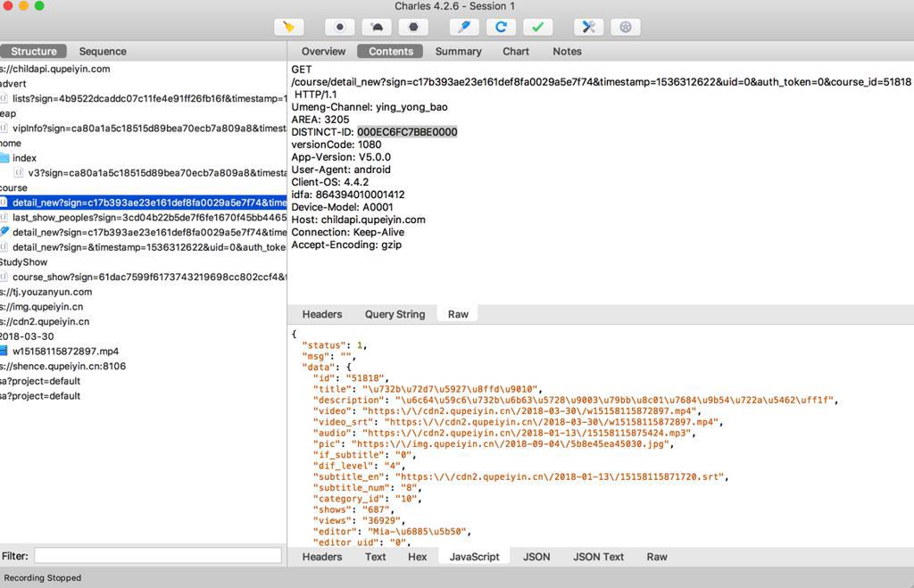Click the "subtitle_en" srt URL JSON line

point(521,476)
